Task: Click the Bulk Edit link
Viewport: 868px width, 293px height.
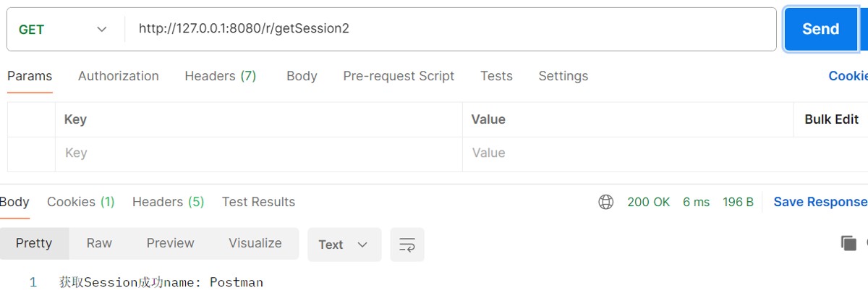Action: tap(831, 119)
